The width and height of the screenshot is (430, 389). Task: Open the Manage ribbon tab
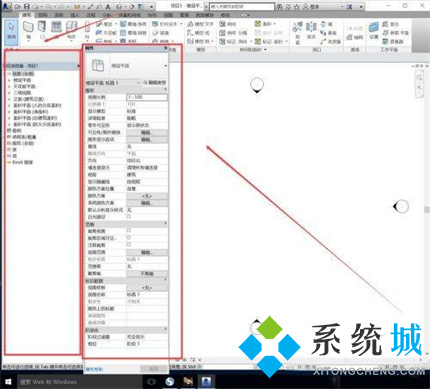[x=184, y=15]
